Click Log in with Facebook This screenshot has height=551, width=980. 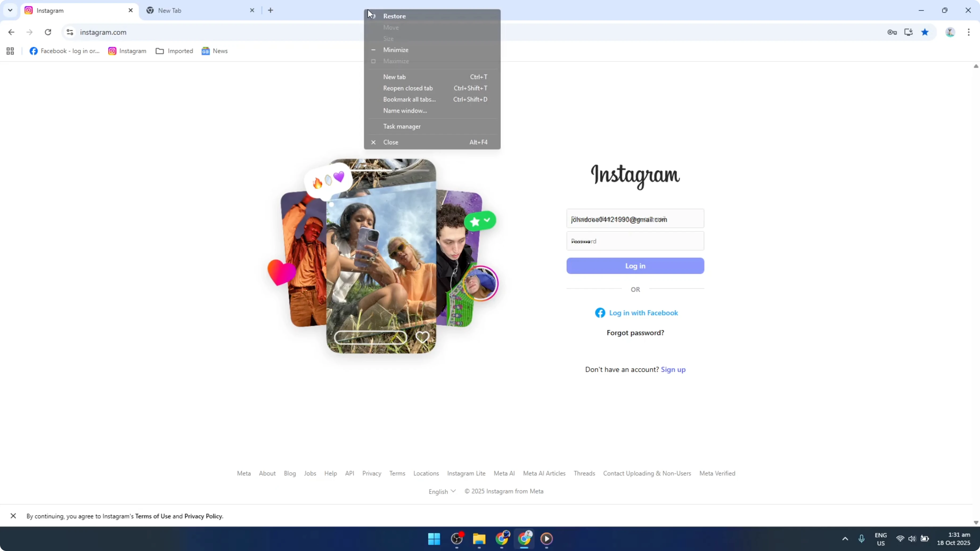[636, 313]
